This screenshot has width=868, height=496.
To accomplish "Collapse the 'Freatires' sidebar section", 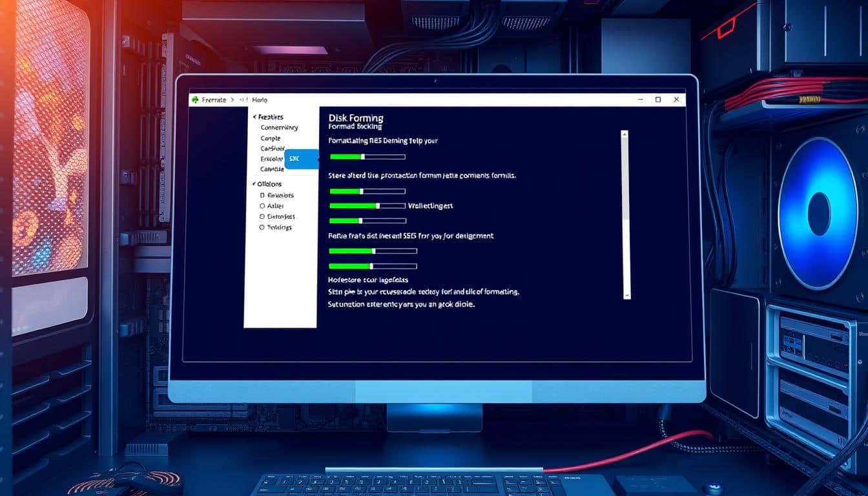I will click(254, 117).
